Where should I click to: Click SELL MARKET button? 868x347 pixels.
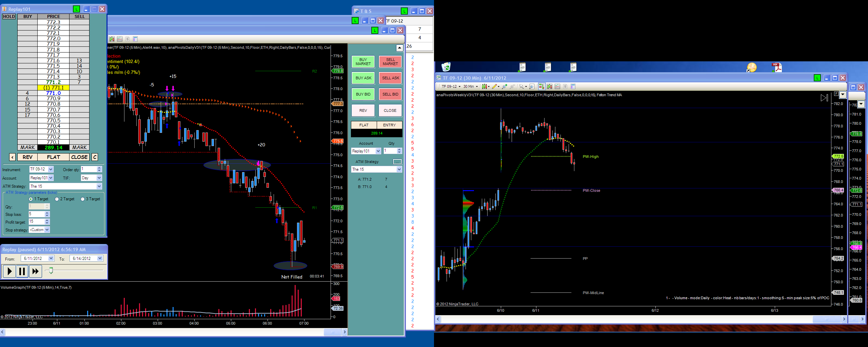390,62
